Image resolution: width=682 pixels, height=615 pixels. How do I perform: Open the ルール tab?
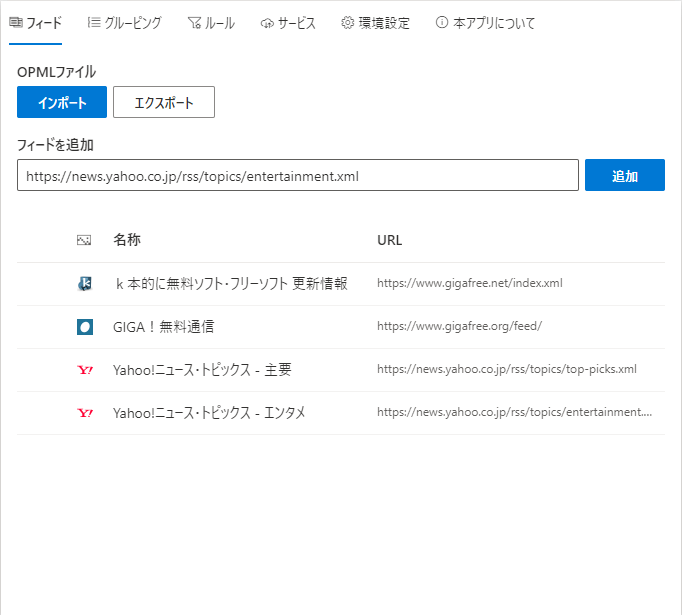point(211,23)
